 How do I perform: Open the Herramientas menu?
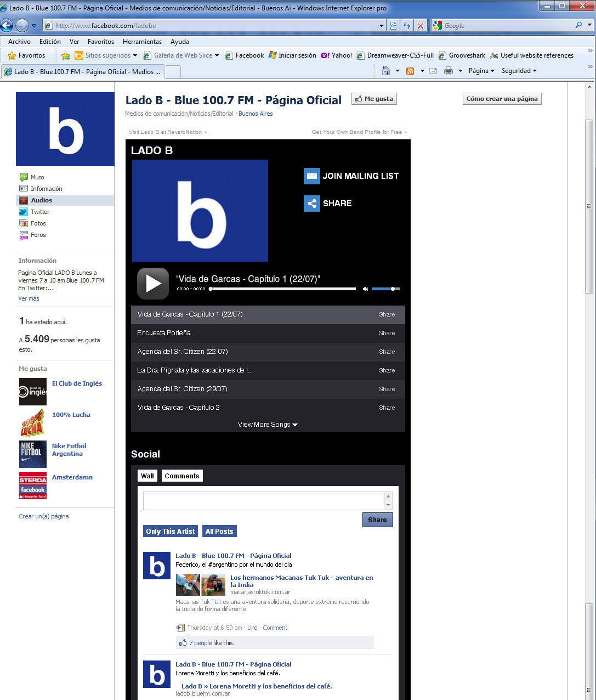pyautogui.click(x=142, y=42)
